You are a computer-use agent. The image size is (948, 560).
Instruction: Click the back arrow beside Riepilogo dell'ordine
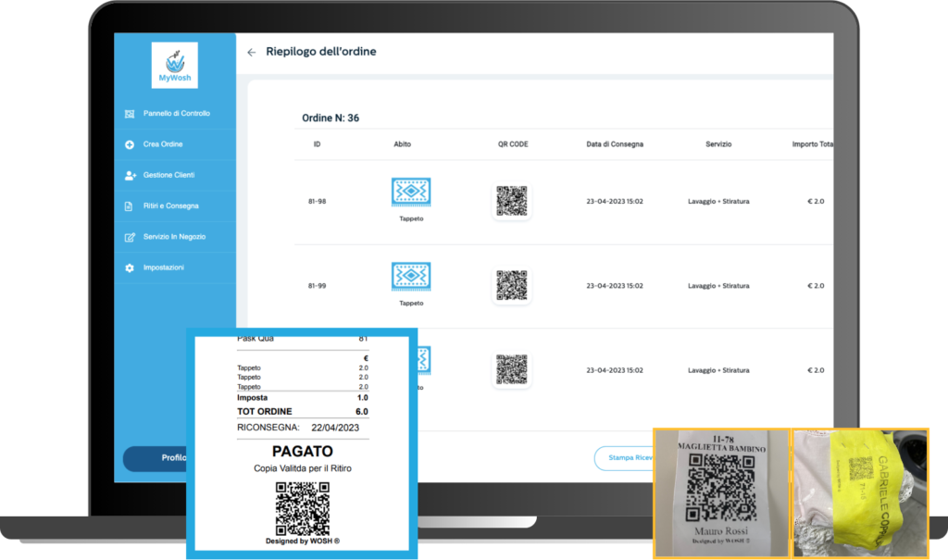[251, 53]
